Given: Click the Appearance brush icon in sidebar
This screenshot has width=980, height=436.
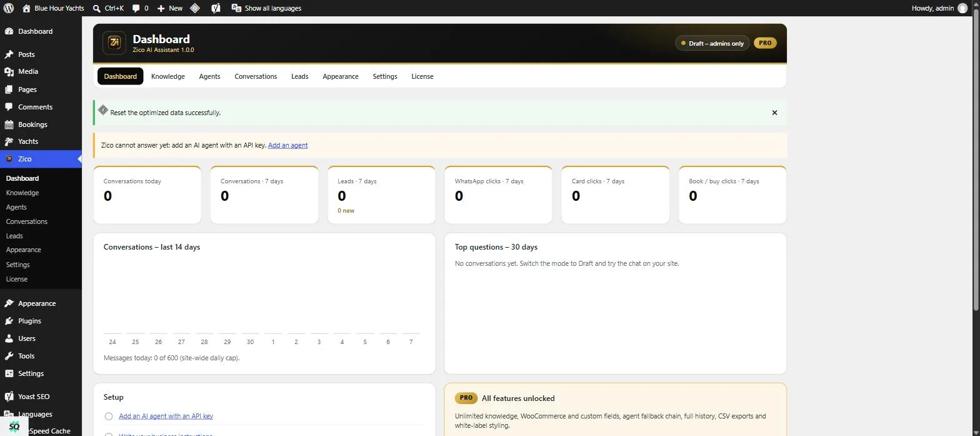Looking at the screenshot, I should (x=9, y=303).
